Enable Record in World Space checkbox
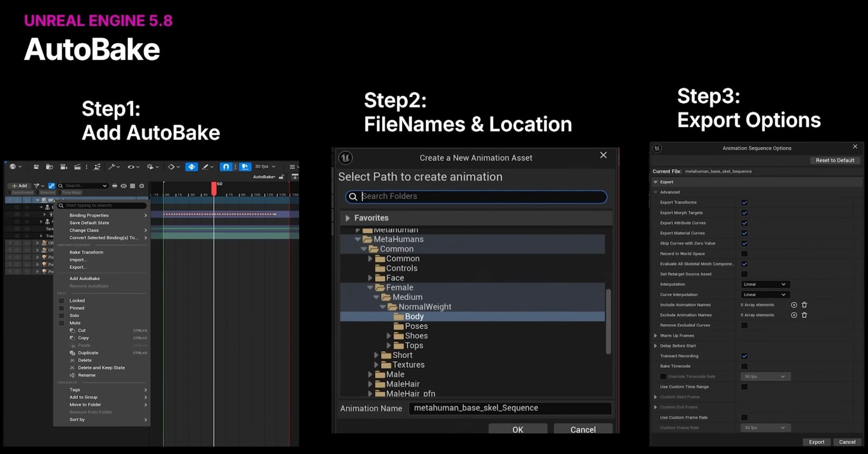 (745, 254)
